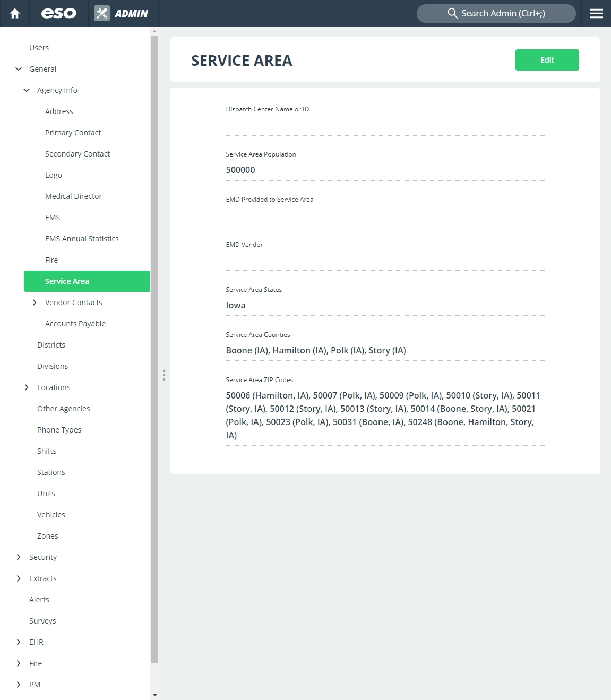This screenshot has height=700, width=611.
Task: Collapse the Agency Info section
Action: (27, 90)
